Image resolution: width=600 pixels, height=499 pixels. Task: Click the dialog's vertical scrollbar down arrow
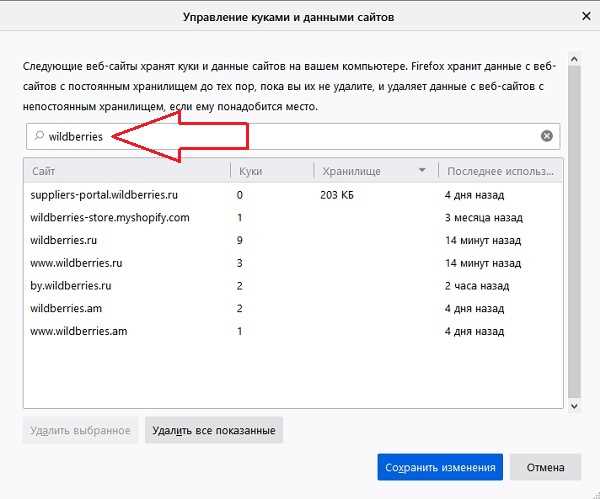(574, 406)
